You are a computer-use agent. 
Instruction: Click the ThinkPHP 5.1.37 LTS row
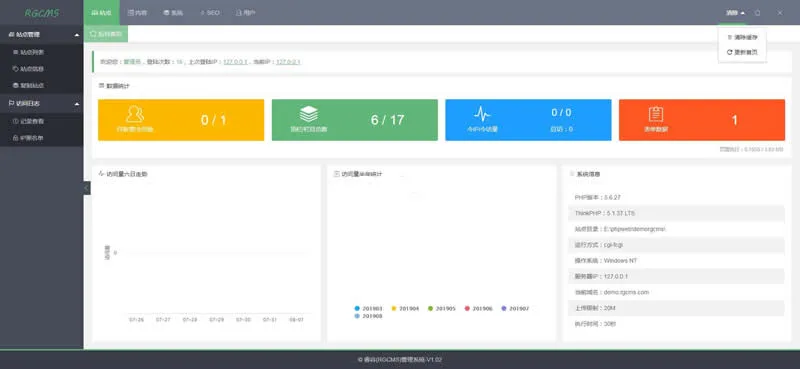676,213
